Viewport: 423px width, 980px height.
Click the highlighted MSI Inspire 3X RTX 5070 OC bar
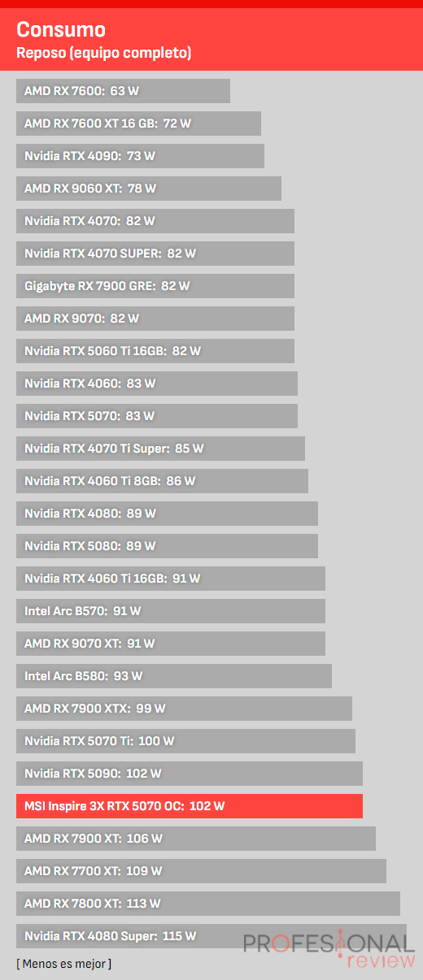click(190, 806)
